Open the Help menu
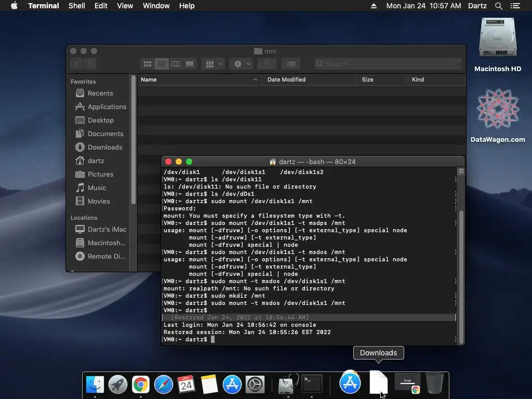The height and width of the screenshot is (399, 532). 187,6
